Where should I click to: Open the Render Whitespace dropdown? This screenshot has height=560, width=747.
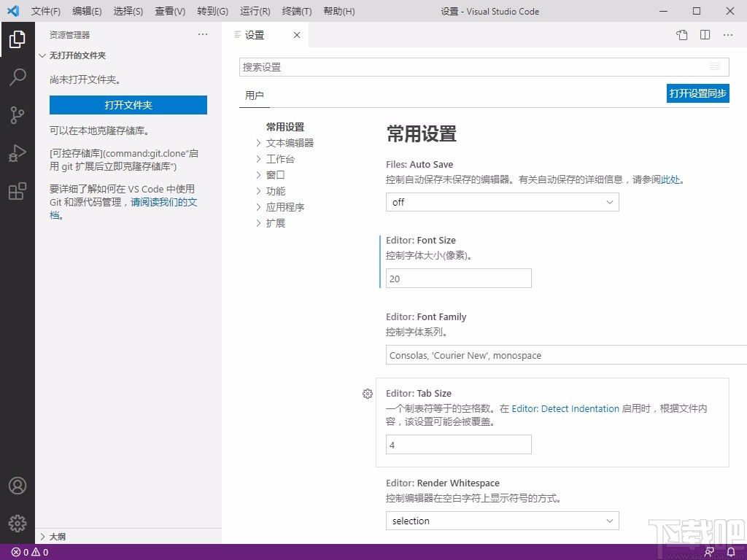pos(502,521)
